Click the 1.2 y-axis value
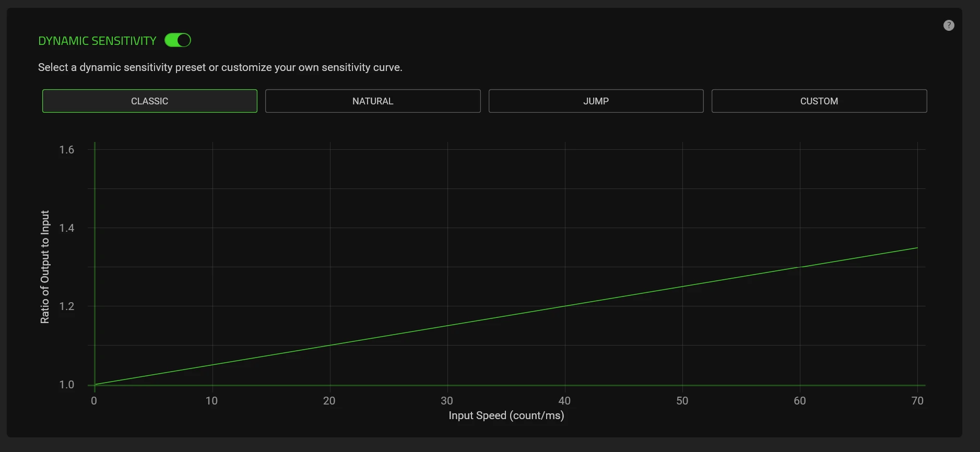Viewport: 980px width, 452px height. tap(67, 306)
